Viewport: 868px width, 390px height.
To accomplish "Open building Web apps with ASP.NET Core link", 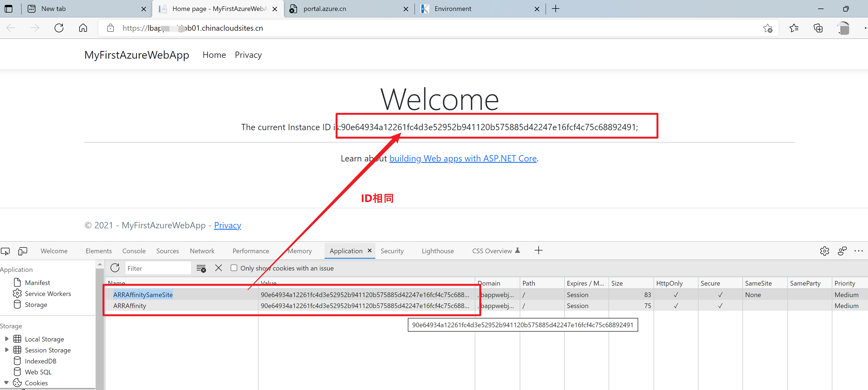I will (463, 158).
